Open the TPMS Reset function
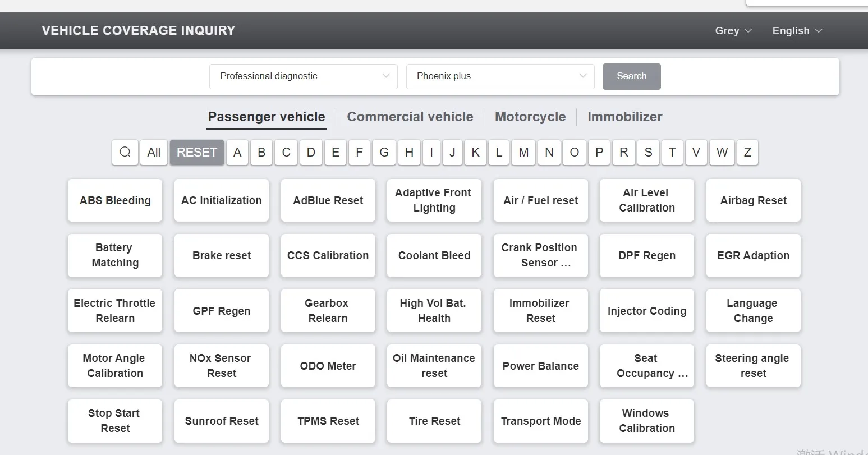This screenshot has width=868, height=455. tap(328, 421)
